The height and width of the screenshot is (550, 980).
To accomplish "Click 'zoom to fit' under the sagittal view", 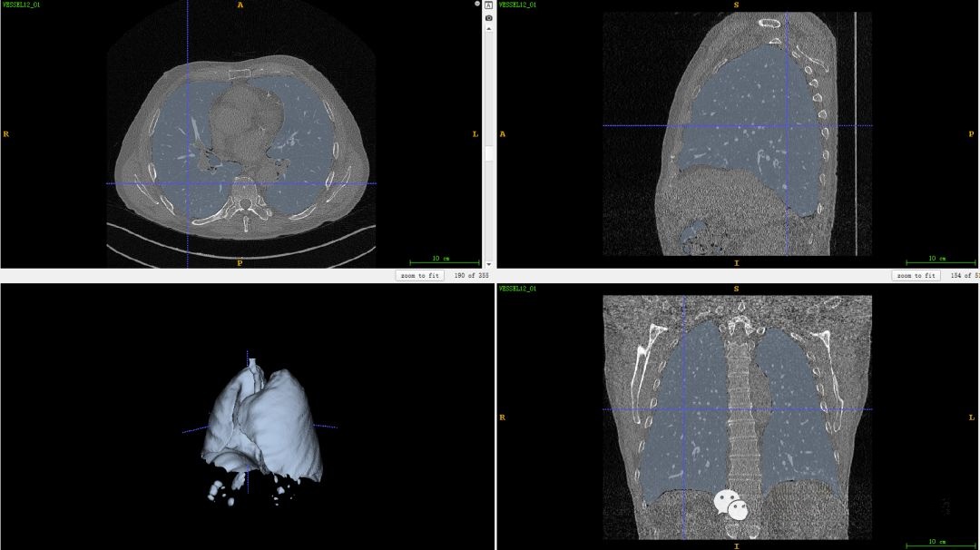I will 916,276.
